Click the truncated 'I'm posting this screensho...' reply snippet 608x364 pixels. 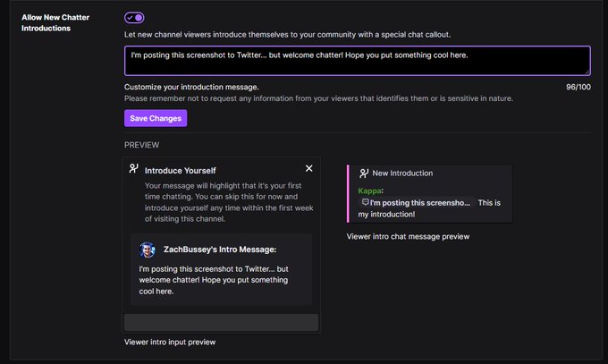[416, 202]
